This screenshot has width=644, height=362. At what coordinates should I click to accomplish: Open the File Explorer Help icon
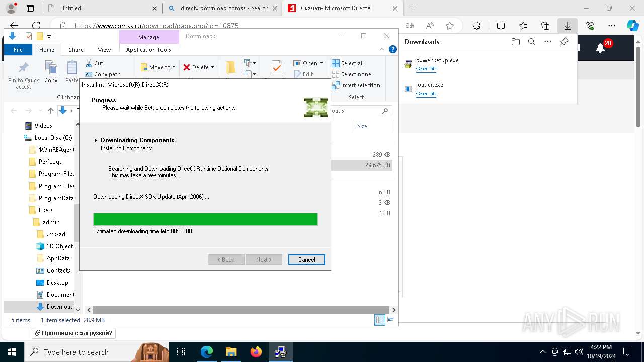(393, 49)
